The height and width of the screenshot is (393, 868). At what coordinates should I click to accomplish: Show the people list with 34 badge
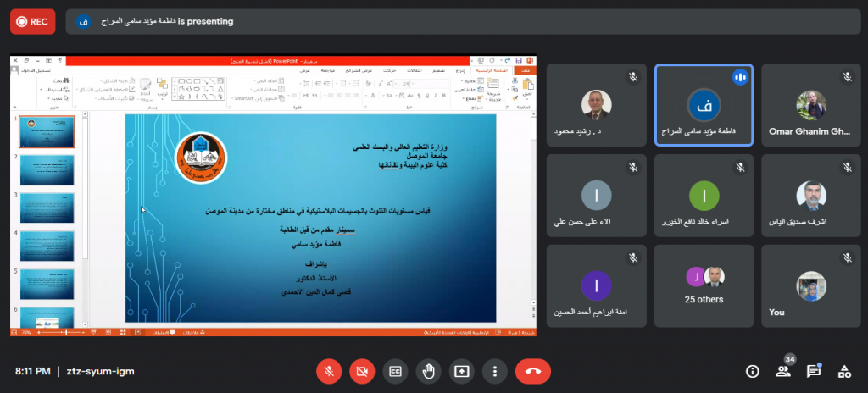click(782, 371)
